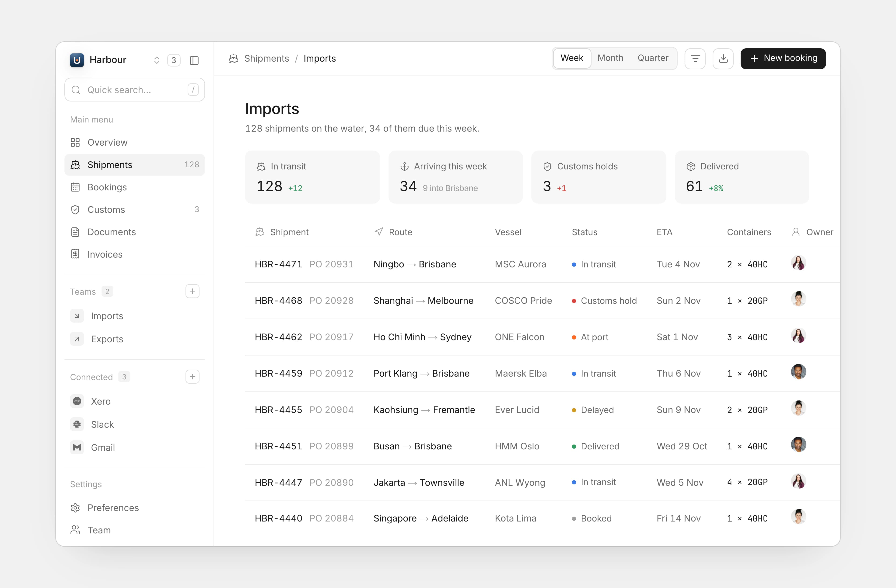
Task: Switch to Quarter view
Action: 653,58
